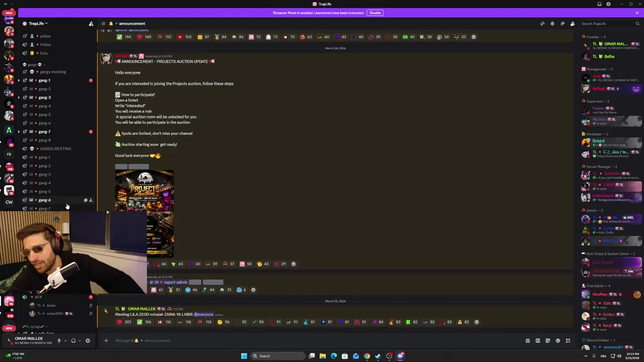644x362 pixels.
Task: Deafen with headphones icon in user panel
Action: point(73,340)
